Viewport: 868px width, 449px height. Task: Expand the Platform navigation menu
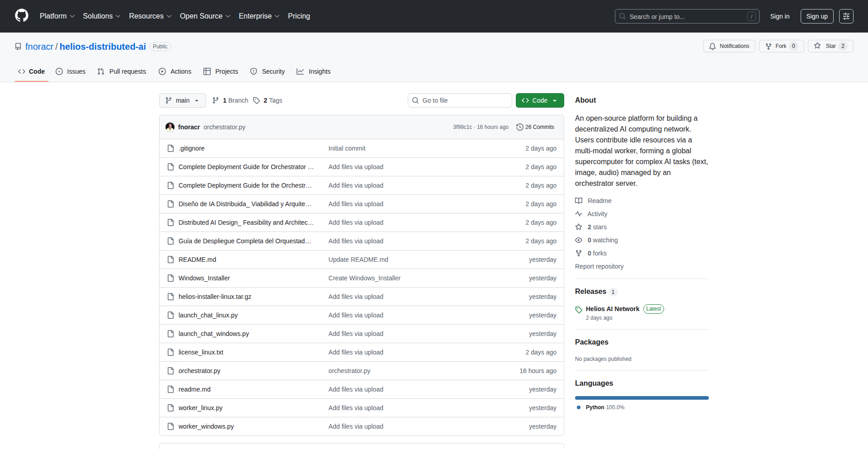[x=57, y=16]
